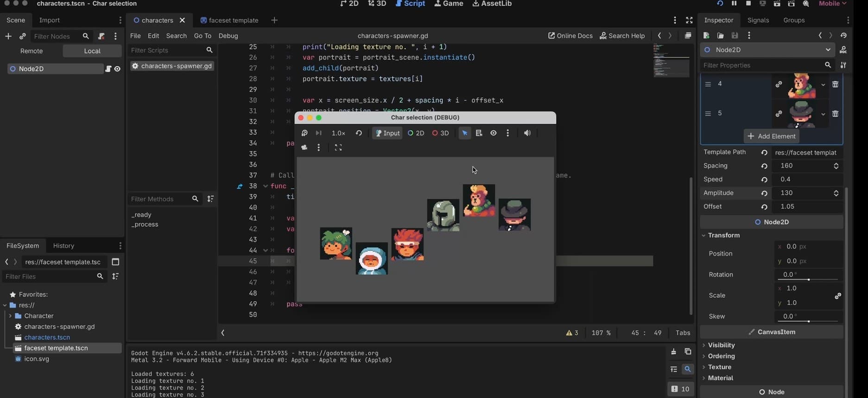868x398 pixels.
Task: Open the script editor Edit menu
Action: click(153, 36)
